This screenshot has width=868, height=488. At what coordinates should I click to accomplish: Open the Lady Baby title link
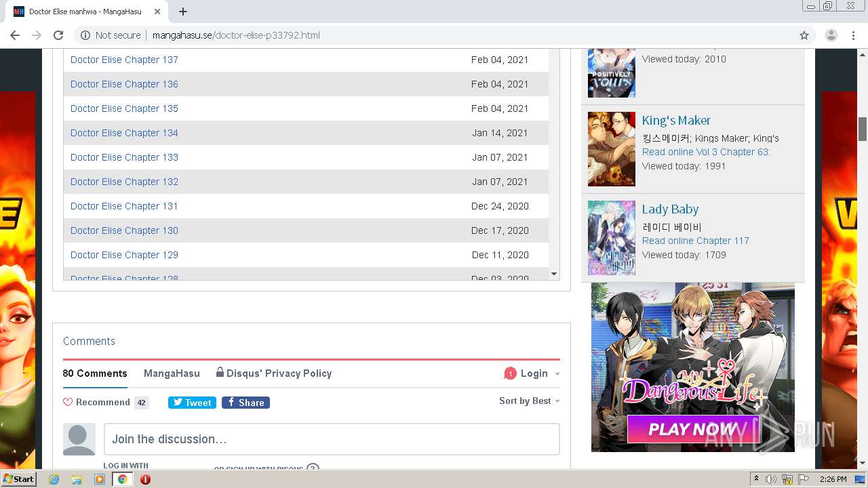[x=670, y=209]
